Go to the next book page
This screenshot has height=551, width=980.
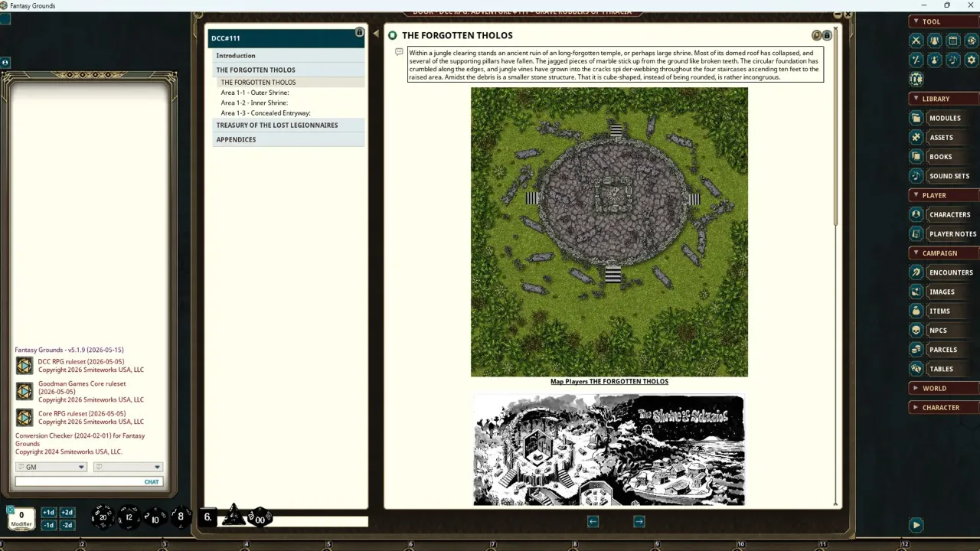639,521
